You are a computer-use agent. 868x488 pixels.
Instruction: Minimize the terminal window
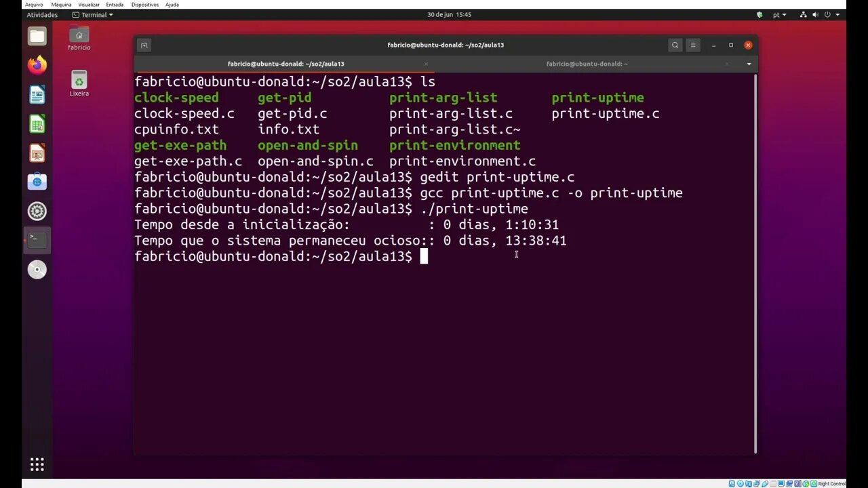[713, 45]
